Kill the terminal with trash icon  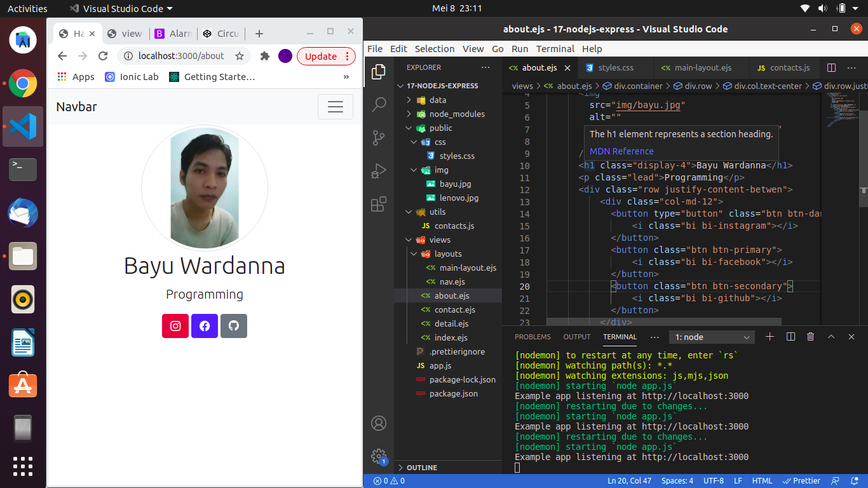810,337
